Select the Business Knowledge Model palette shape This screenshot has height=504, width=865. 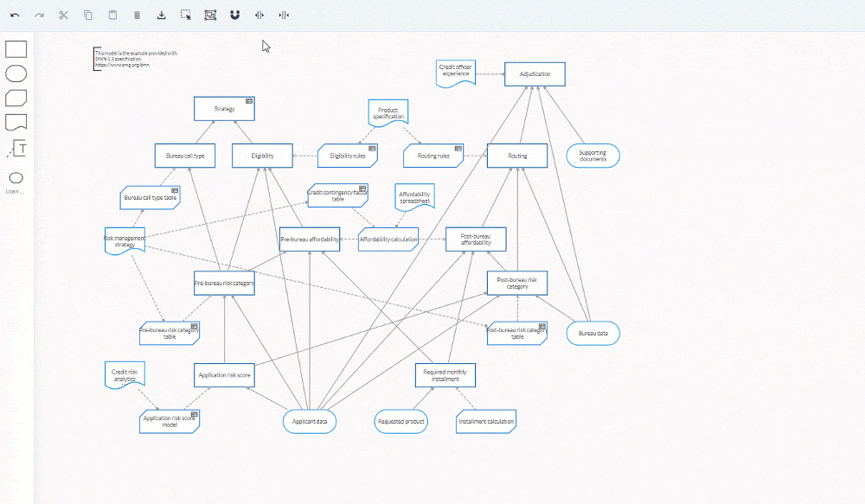(x=16, y=99)
